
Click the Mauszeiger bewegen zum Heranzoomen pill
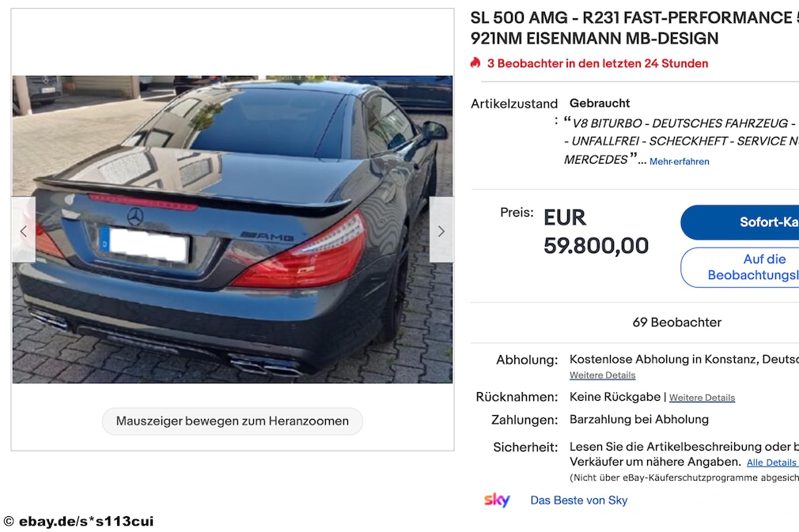[233, 421]
